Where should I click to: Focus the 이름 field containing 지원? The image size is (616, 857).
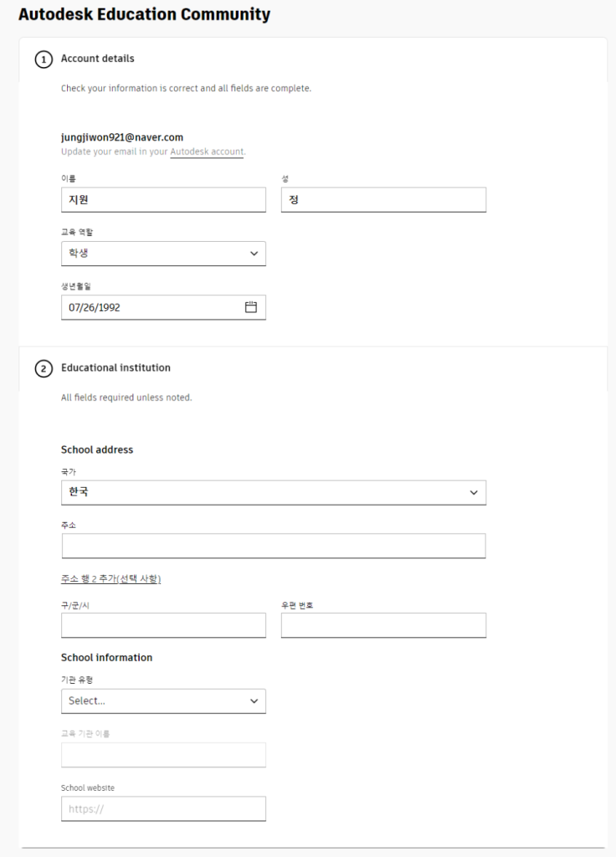click(x=163, y=200)
